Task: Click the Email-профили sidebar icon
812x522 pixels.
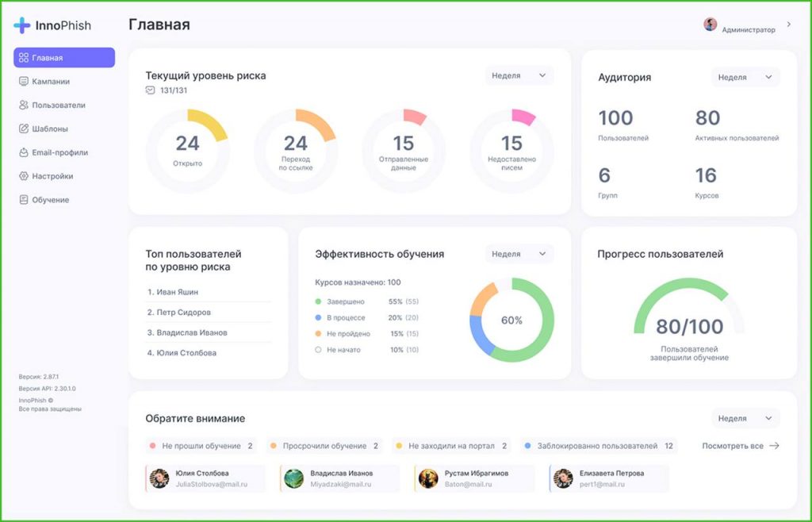Action: click(24, 152)
